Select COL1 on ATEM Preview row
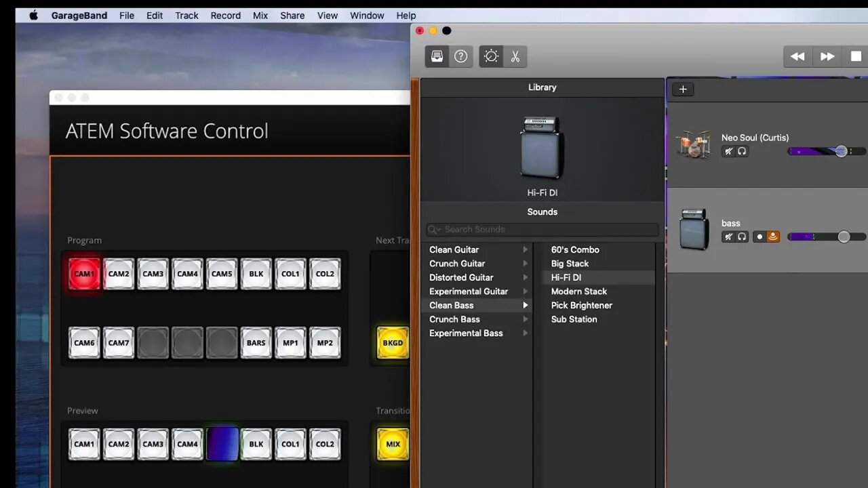Image resolution: width=868 pixels, height=488 pixels. point(290,445)
